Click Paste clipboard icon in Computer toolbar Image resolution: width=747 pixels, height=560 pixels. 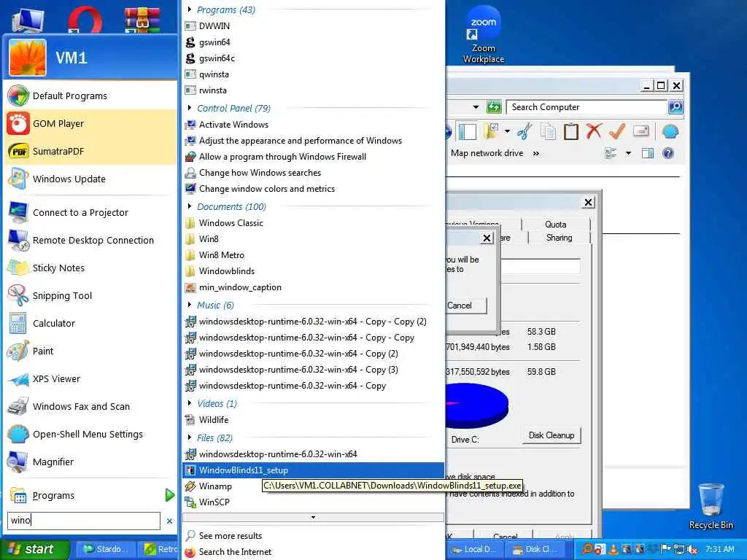coord(570,131)
